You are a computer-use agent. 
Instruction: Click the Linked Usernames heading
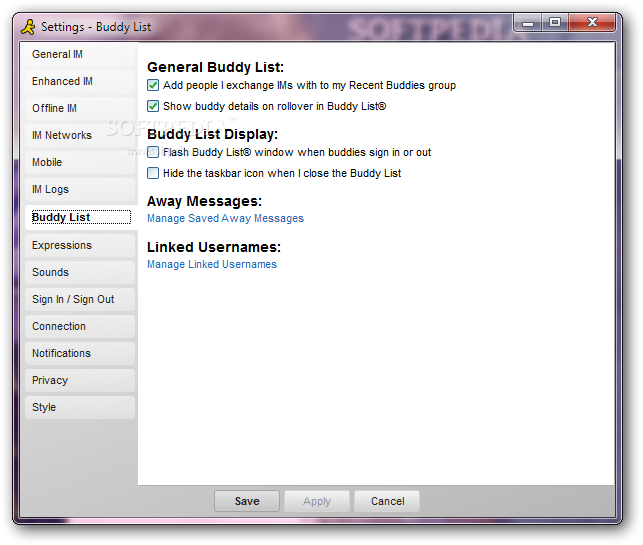tap(214, 247)
